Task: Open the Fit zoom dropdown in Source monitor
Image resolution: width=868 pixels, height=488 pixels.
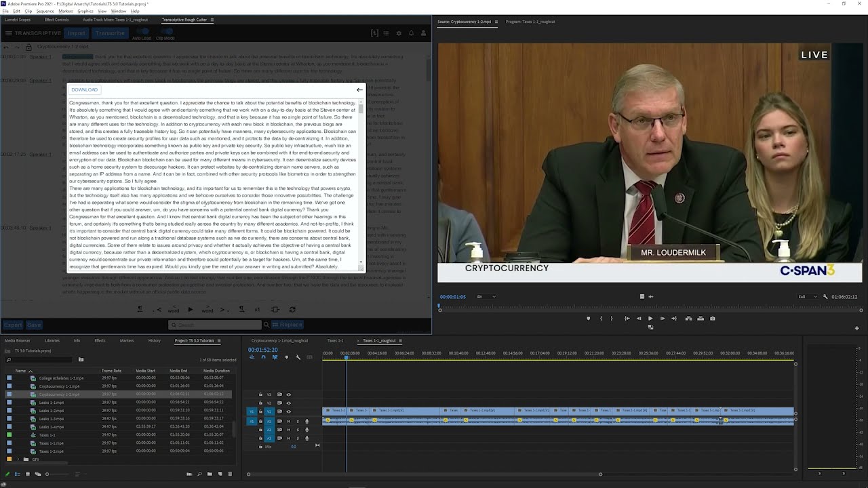Action: [x=486, y=296]
